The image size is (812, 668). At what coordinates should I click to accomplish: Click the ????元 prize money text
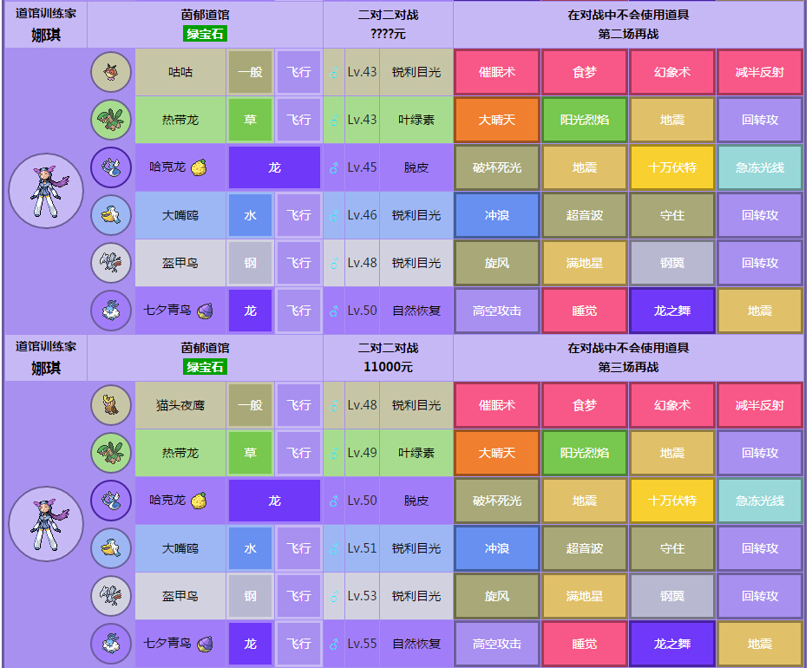pyautogui.click(x=388, y=34)
